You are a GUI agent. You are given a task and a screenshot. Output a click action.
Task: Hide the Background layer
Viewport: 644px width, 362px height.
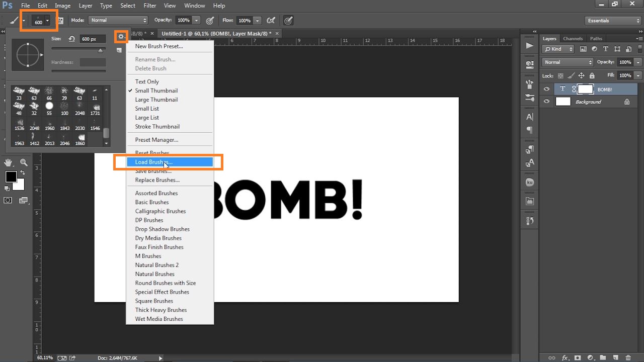546,102
